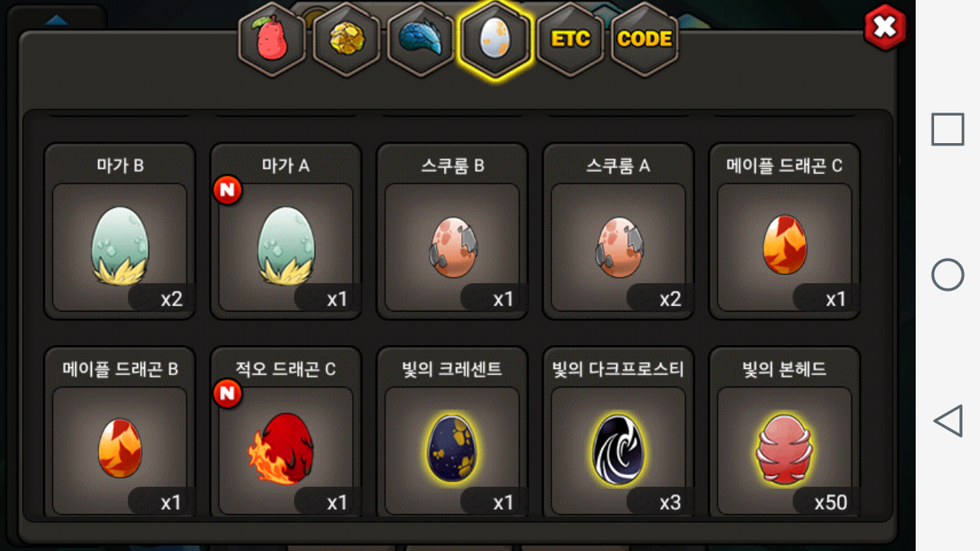Switch to the gold nugget tab
The image size is (980, 551).
(x=347, y=39)
